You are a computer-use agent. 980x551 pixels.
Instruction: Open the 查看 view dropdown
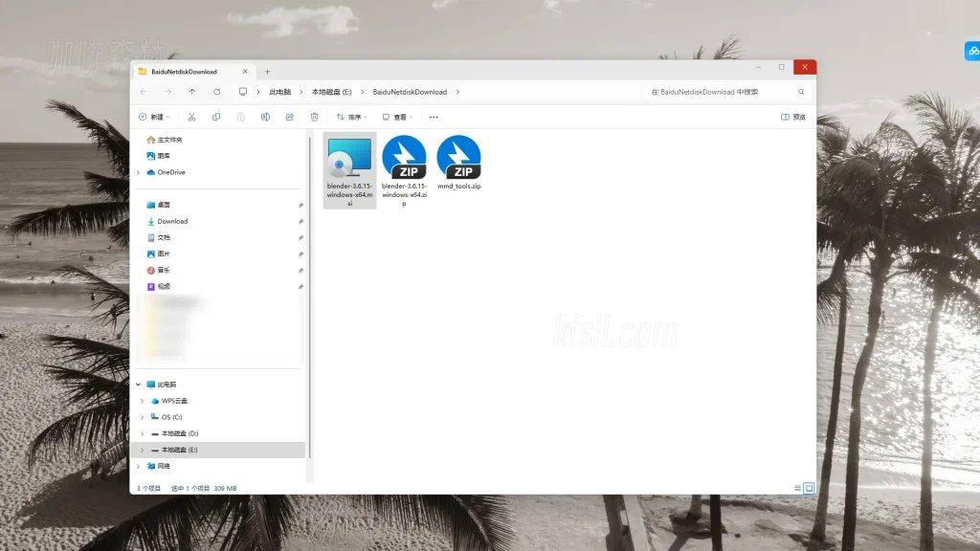pos(395,117)
